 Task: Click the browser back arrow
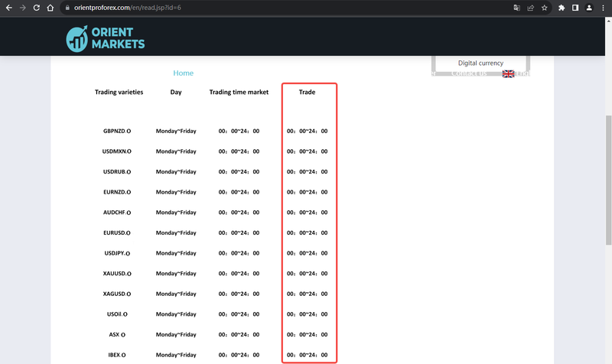[x=8, y=8]
